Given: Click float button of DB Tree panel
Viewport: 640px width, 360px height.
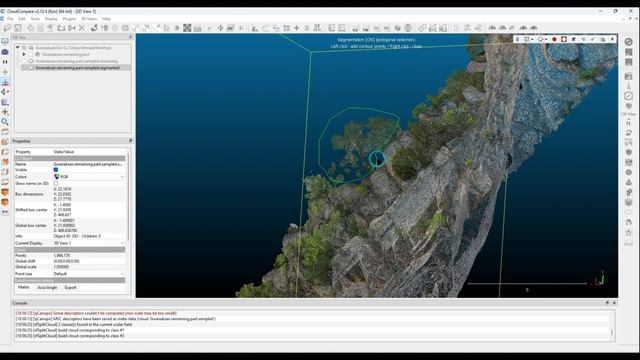Looking at the screenshot, I should (131, 37).
